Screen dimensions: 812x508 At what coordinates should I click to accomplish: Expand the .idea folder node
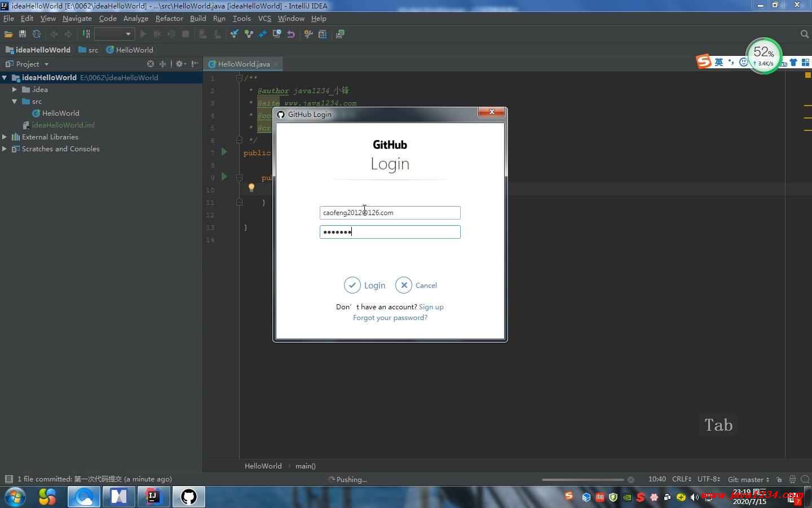pos(15,90)
